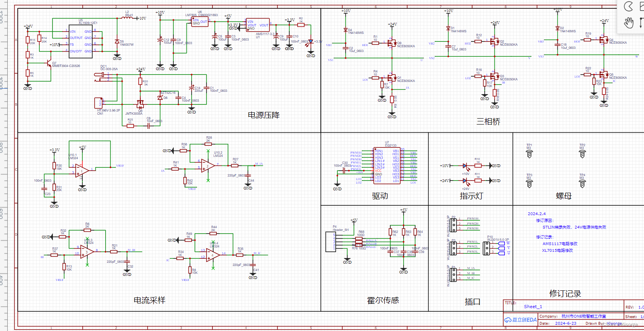Select the AMS1117电路修改 revision note

coord(560,244)
